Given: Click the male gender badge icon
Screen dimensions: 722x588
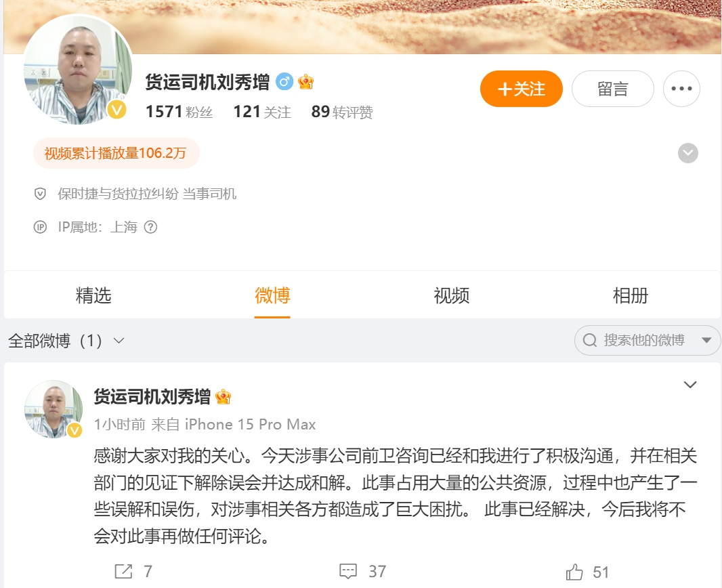Looking at the screenshot, I should pos(284,82).
